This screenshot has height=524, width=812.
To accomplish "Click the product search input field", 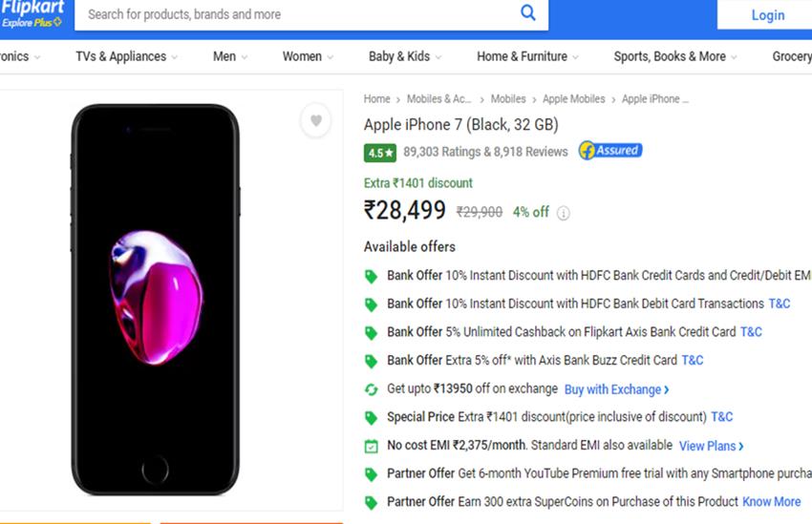I will coord(296,14).
